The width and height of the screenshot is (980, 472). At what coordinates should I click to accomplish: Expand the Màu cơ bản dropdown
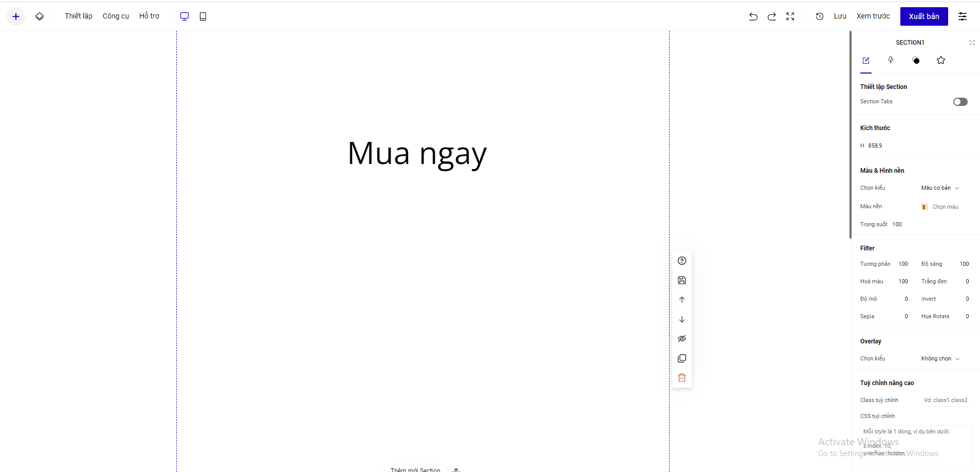click(x=940, y=188)
